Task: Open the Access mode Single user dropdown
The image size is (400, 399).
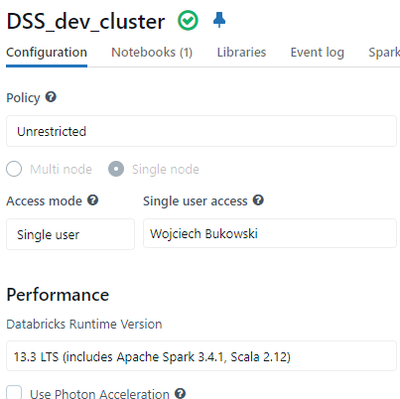Action: (70, 234)
